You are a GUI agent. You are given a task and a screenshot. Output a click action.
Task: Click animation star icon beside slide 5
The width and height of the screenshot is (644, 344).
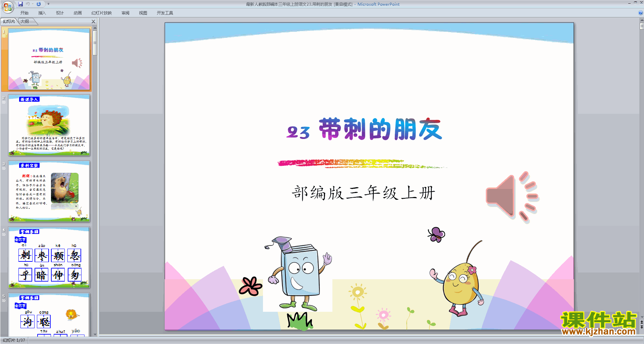pyautogui.click(x=4, y=300)
